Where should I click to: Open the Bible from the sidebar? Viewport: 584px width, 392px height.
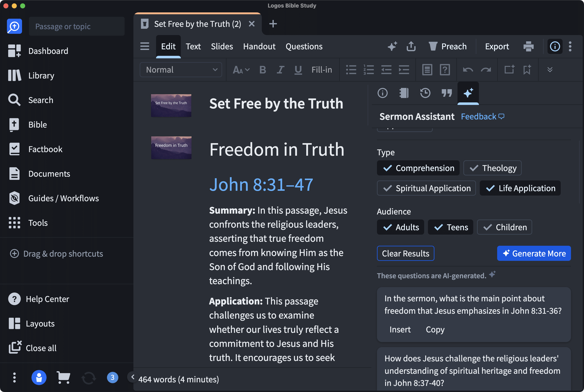click(x=27, y=124)
